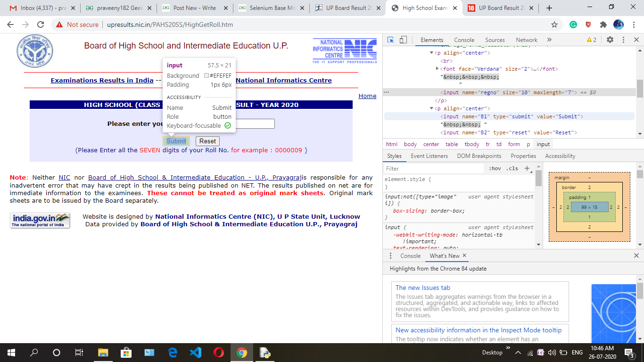The image size is (644, 362).
Task: Open the Network panel
Action: (527, 40)
